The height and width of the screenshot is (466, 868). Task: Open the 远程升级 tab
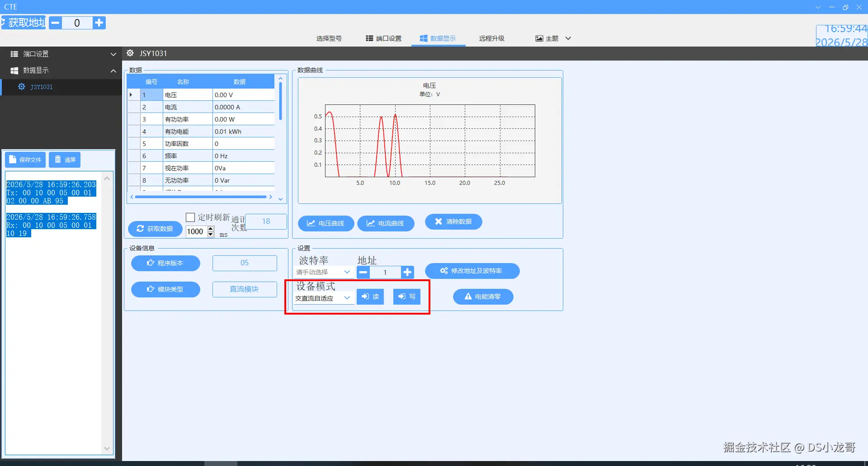[491, 38]
